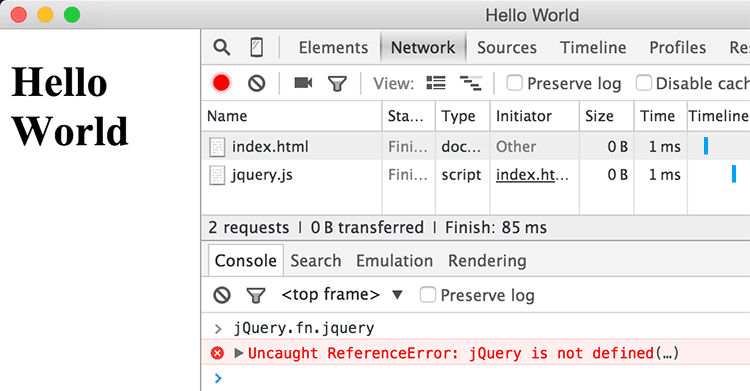Click the 'Finish: 85 ms' status text
750x391 pixels.
point(496,227)
